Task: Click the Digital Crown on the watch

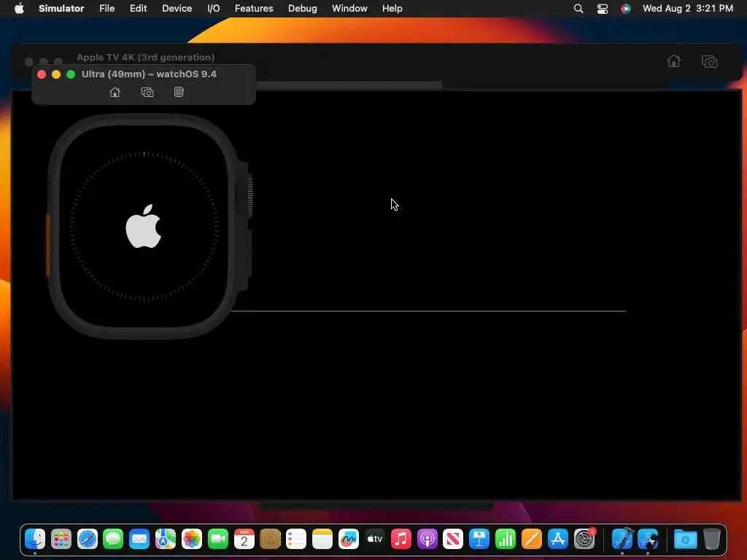Action: (249, 195)
